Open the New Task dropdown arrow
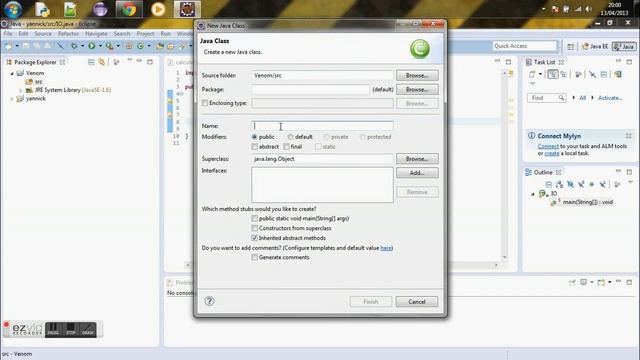Viewport: 640px width, 360px height. tap(540, 74)
